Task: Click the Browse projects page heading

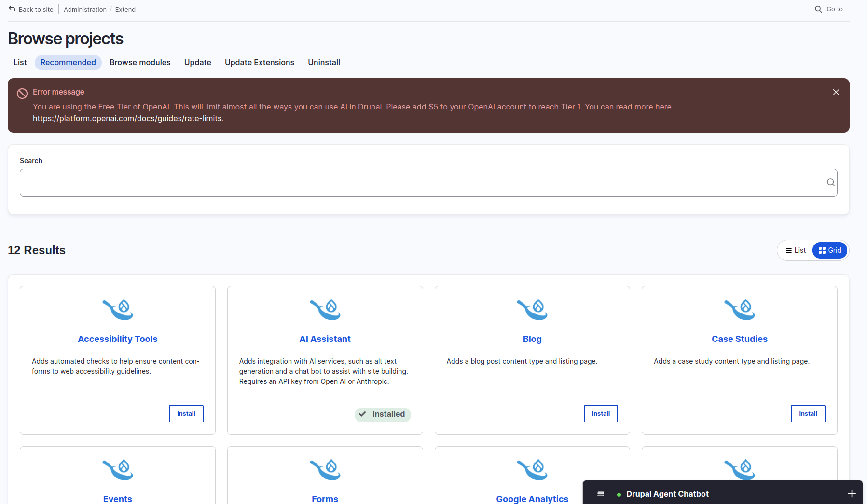Action: pyautogui.click(x=66, y=39)
